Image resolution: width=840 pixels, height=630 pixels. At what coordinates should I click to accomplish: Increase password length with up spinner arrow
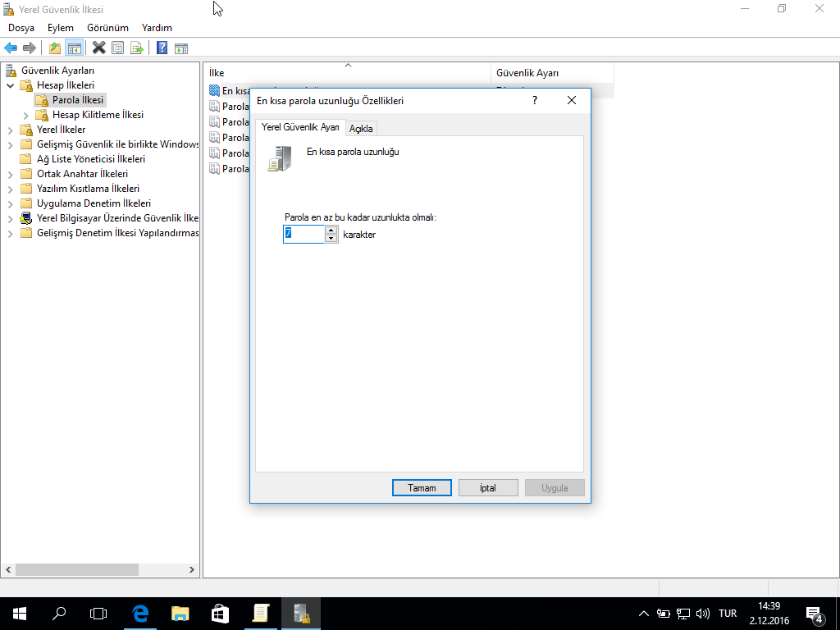[331, 230]
